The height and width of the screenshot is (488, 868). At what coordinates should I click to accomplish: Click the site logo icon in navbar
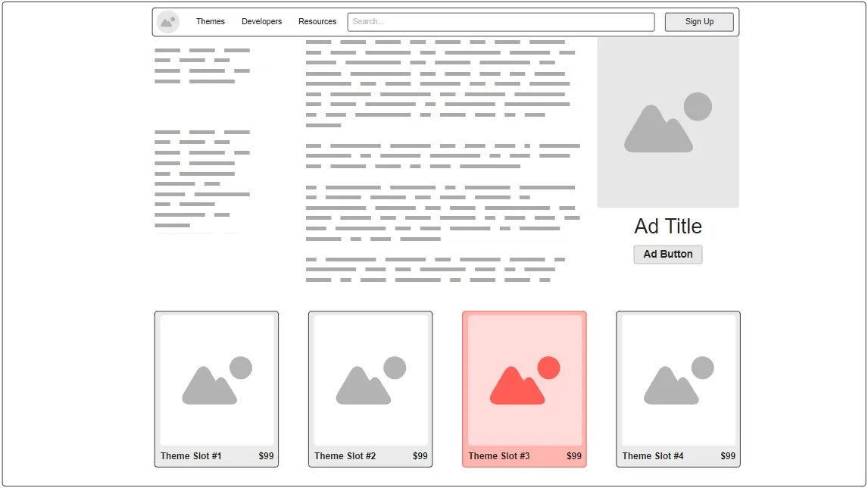167,22
